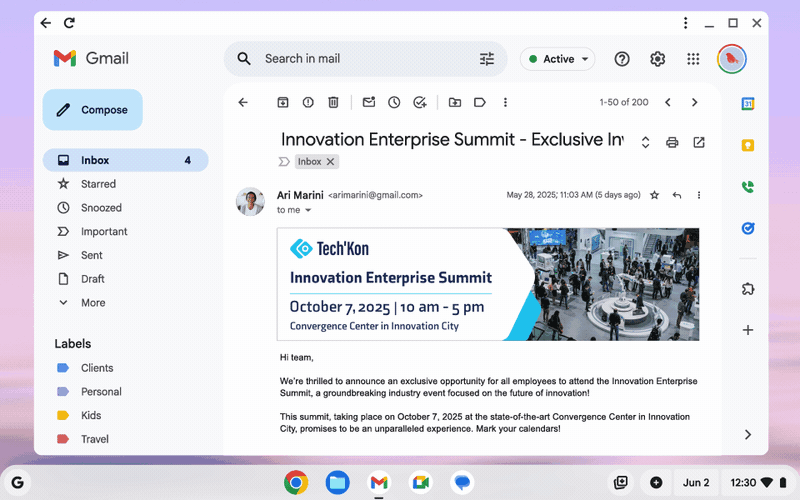Image resolution: width=800 pixels, height=500 pixels.
Task: Navigate back with browser back arrow
Action: [x=46, y=23]
